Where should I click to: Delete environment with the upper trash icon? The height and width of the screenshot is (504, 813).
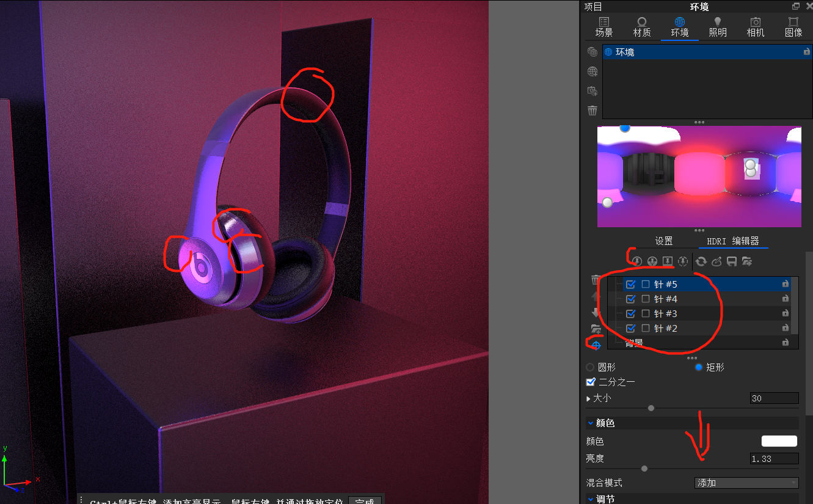(x=592, y=111)
